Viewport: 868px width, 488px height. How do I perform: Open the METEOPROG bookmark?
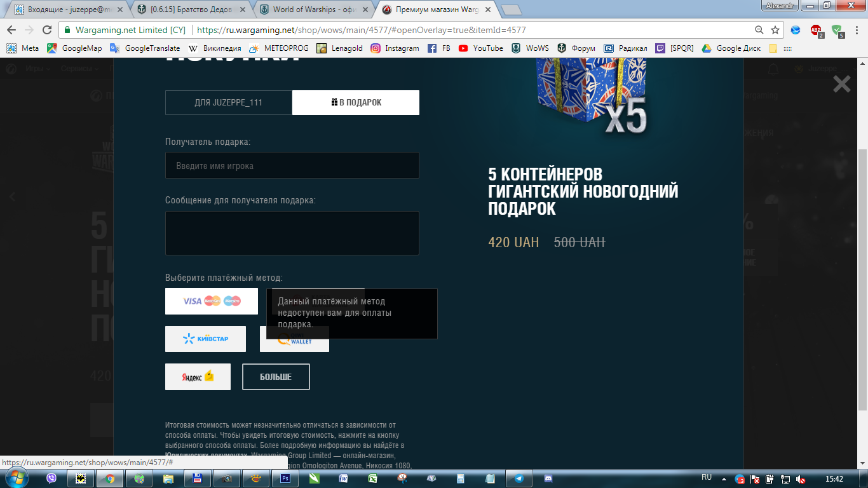pos(279,48)
